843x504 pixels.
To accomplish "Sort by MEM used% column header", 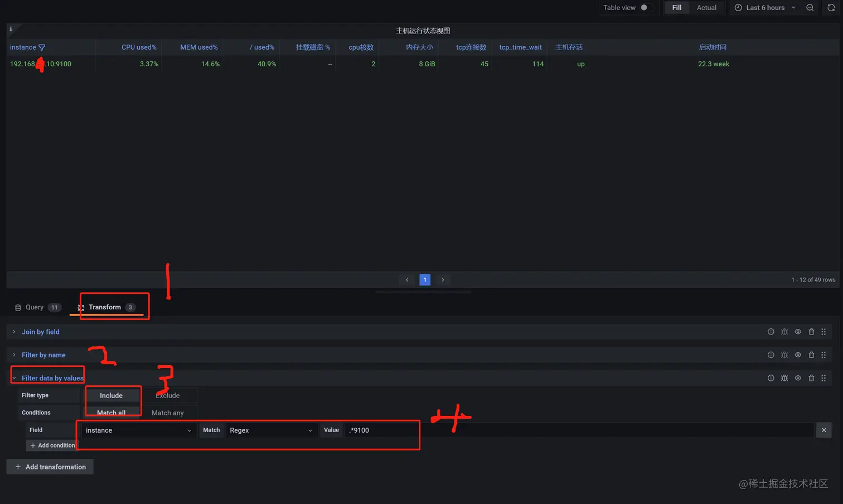I will pyautogui.click(x=199, y=47).
